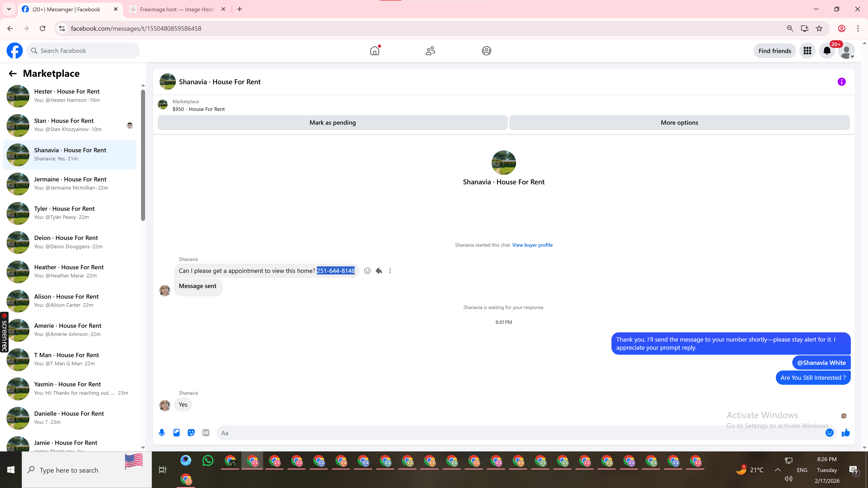Open the emoji picker in message box
This screenshot has width=868, height=488.
[x=829, y=433]
